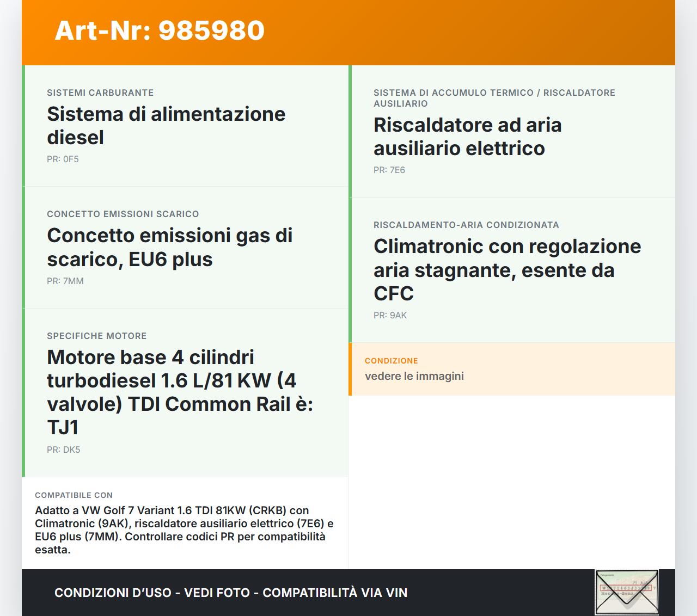Click the PR: 7E6 code label

point(389,170)
